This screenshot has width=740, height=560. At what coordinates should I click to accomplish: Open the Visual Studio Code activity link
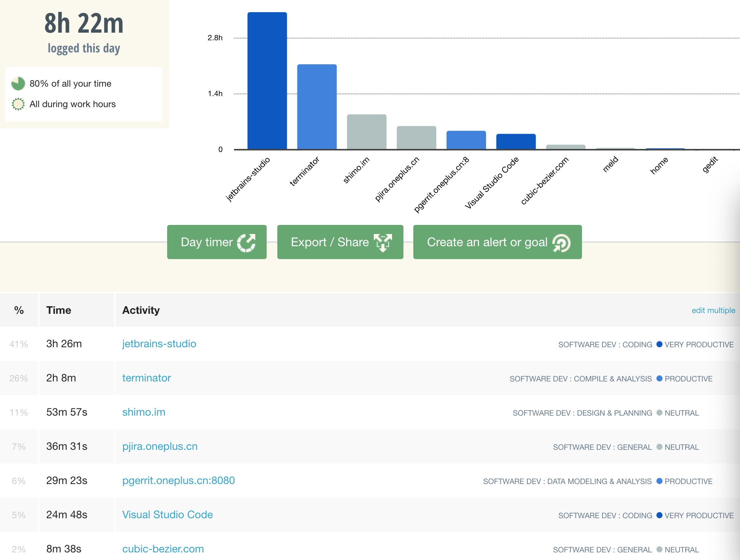[167, 515]
